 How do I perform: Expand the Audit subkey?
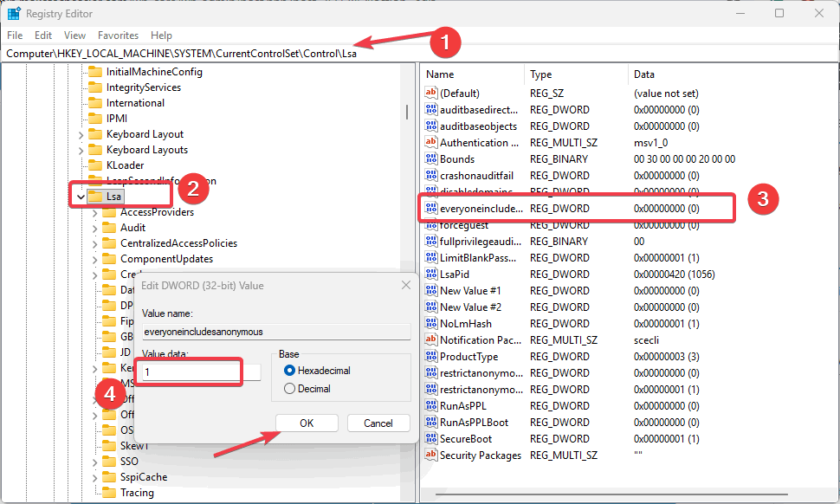(94, 228)
